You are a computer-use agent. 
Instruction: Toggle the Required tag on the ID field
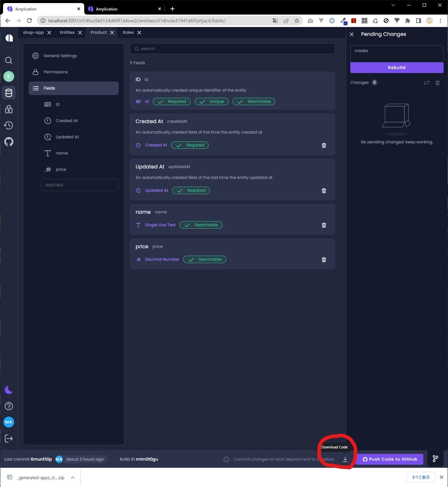point(172,101)
